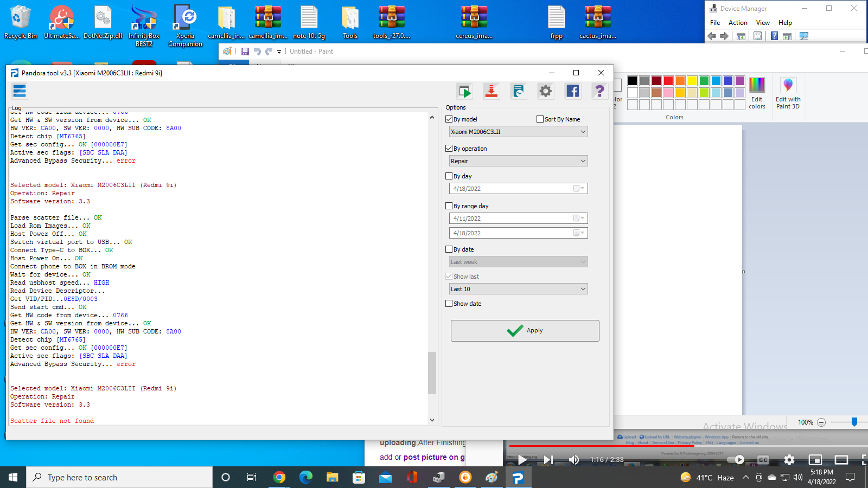Open the video player settings gear
The width and height of the screenshot is (868, 488).
(x=789, y=460)
